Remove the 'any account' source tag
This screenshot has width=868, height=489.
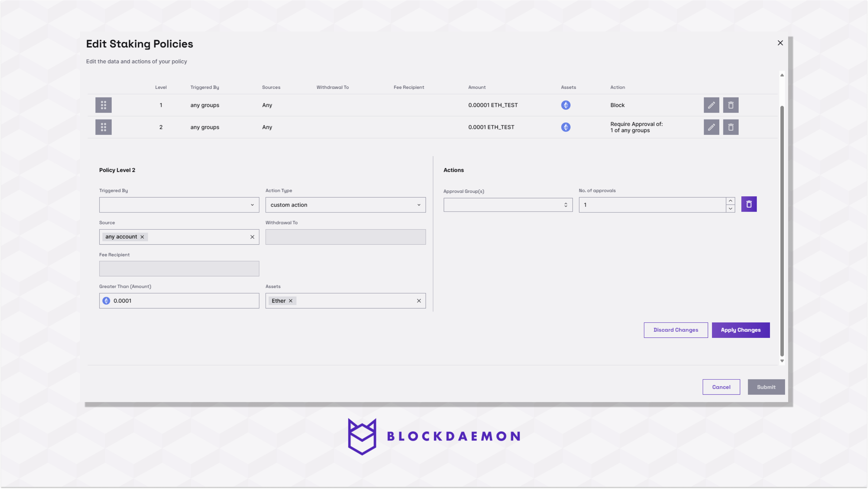tap(142, 237)
